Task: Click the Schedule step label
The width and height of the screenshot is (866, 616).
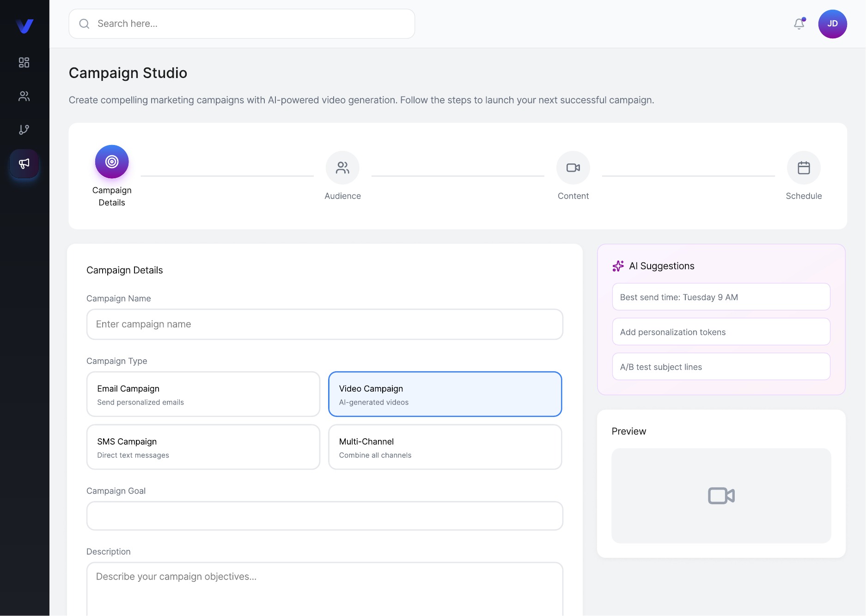Action: click(804, 196)
